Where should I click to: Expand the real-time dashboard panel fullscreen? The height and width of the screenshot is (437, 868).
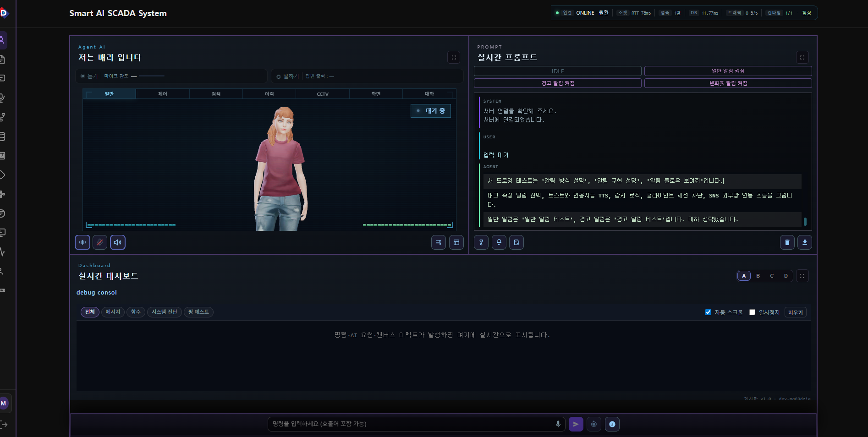[x=802, y=276]
